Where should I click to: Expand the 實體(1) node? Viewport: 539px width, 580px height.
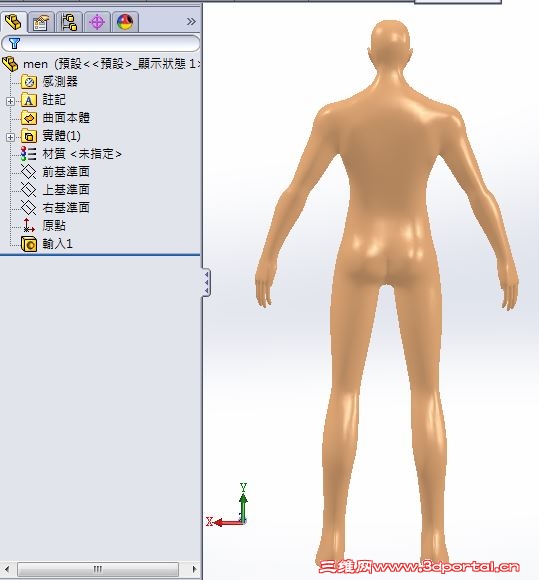[x=10, y=137]
